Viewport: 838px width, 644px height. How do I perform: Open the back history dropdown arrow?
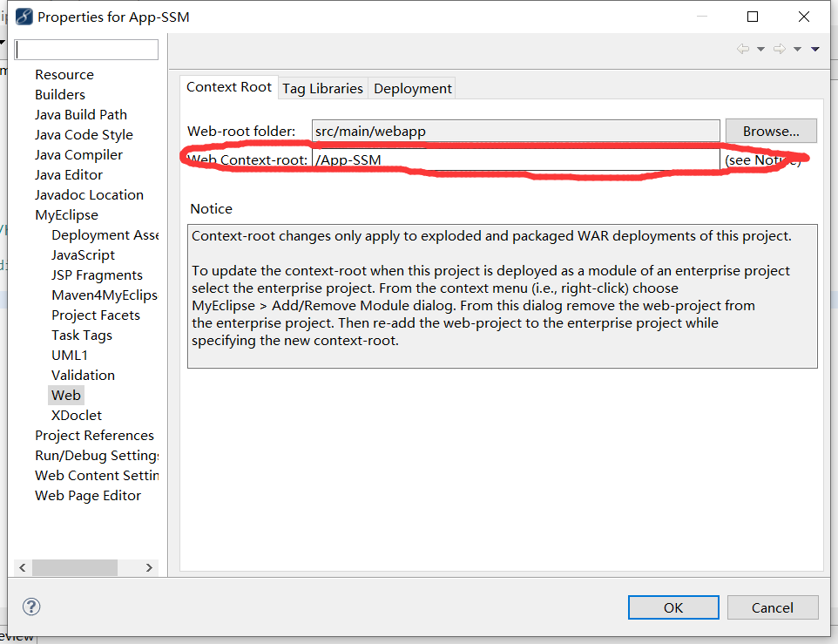760,49
